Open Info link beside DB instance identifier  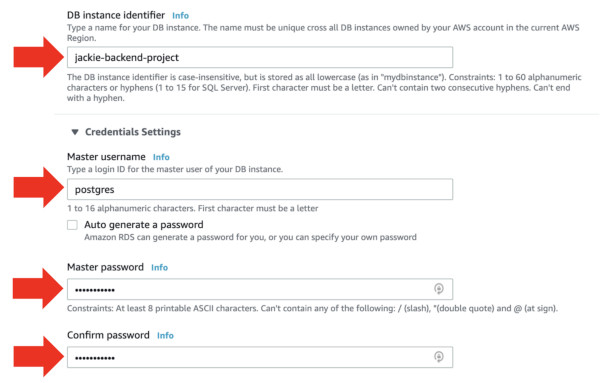180,16
